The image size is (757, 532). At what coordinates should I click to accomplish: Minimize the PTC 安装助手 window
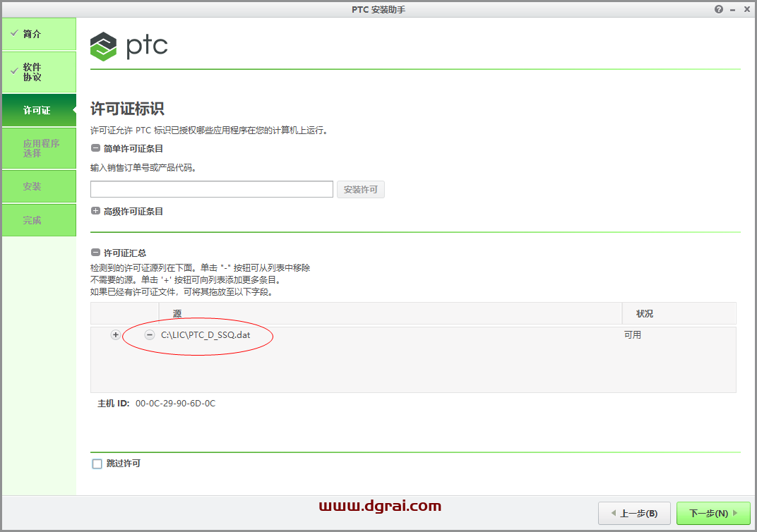732,10
